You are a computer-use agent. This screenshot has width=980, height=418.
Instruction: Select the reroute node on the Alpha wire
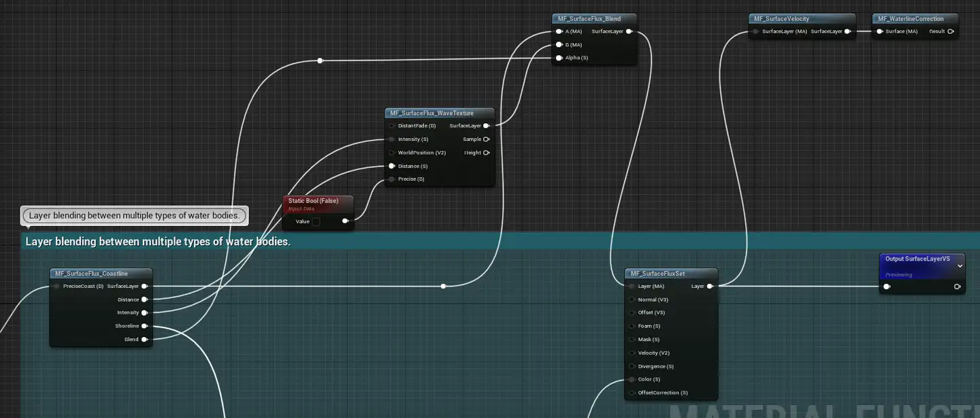[320, 61]
